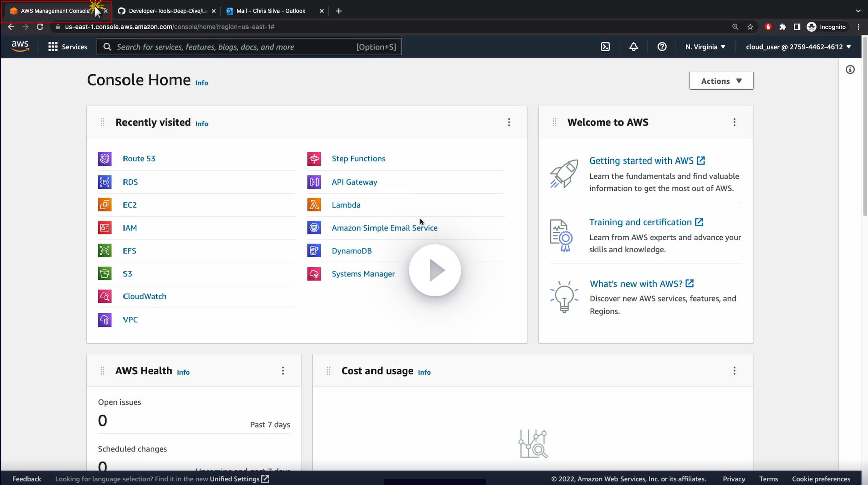Bookmark this page with the star icon
This screenshot has width=868, height=485.
(750, 27)
